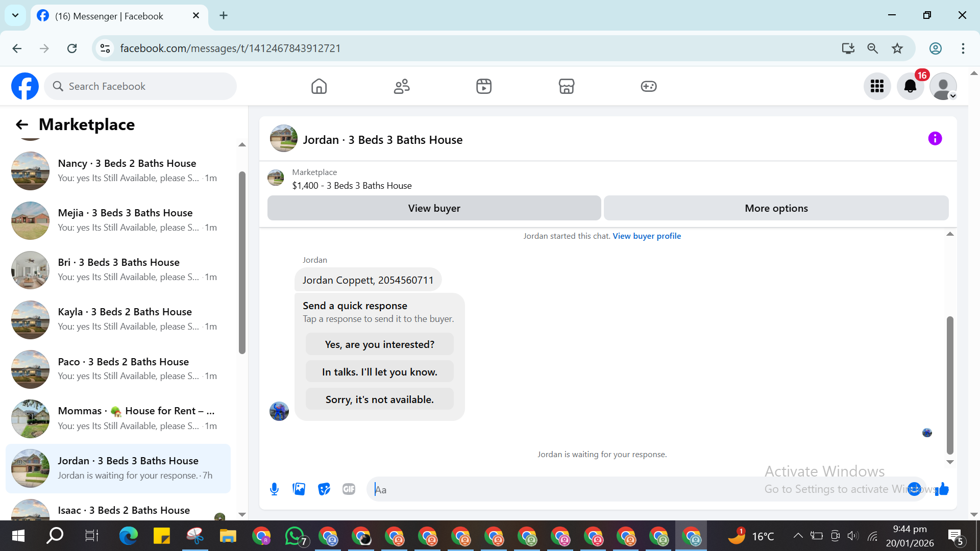Open Bri's 3 Beds 3 Baths chat
Viewport: 980px width, 551px height.
click(x=118, y=269)
